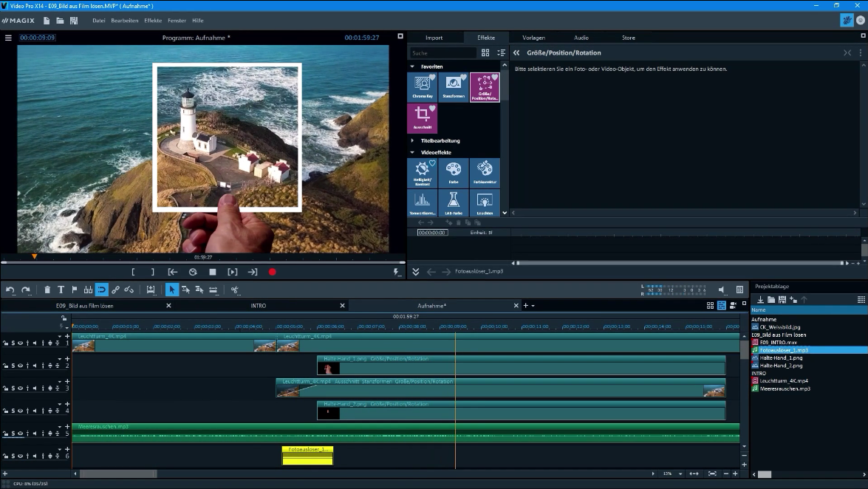Open the Größe/Position/Rotation effect
This screenshot has height=489, width=868.
[484, 86]
